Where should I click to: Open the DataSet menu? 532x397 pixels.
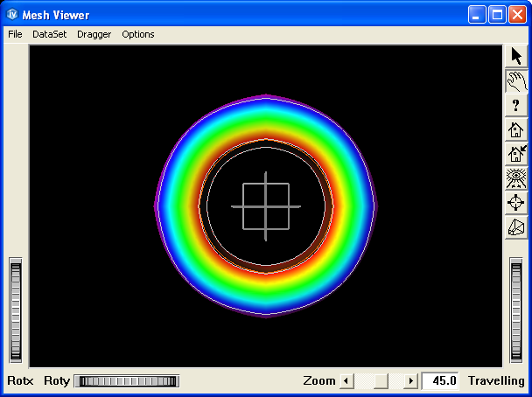pos(49,34)
